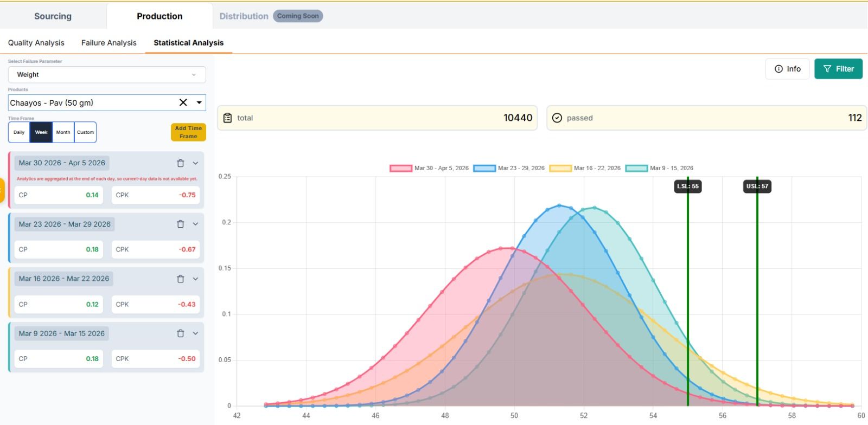The width and height of the screenshot is (868, 425).
Task: Clear the selected Chaayos product with X
Action: [x=183, y=102]
